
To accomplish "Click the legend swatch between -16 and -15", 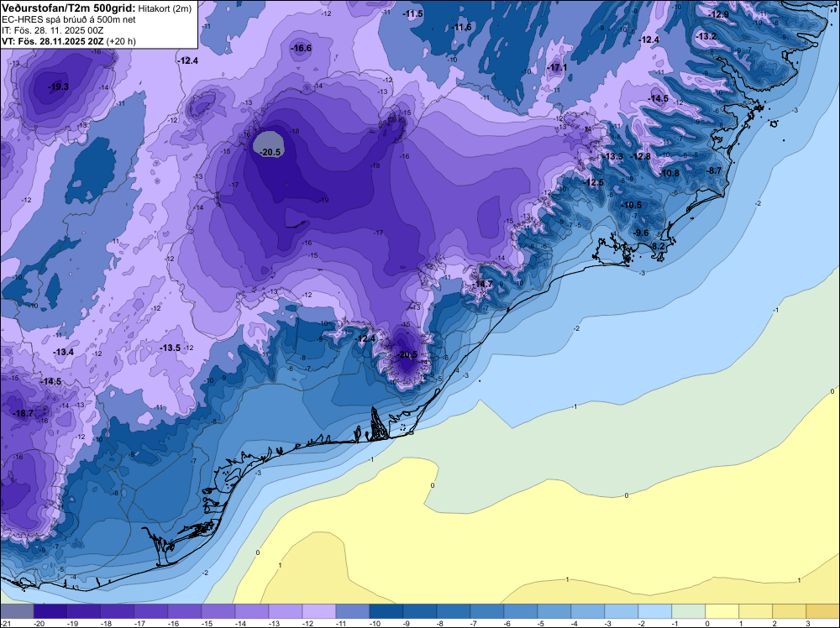I will pyautogui.click(x=185, y=611).
